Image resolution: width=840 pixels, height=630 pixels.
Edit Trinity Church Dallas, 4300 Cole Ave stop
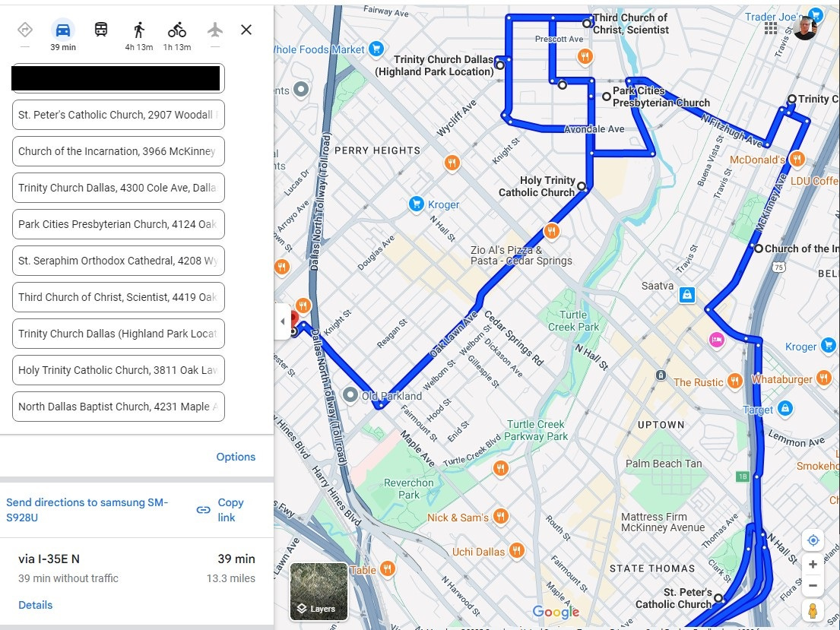119,188
